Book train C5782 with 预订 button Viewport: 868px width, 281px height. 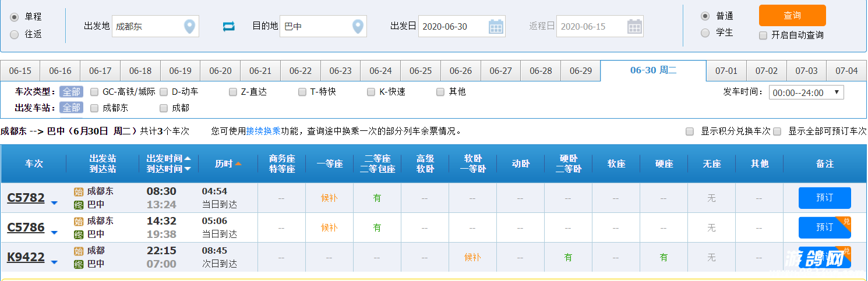click(824, 198)
